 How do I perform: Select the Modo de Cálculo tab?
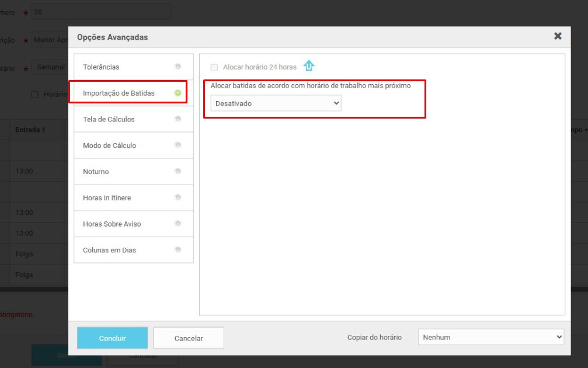(x=109, y=145)
